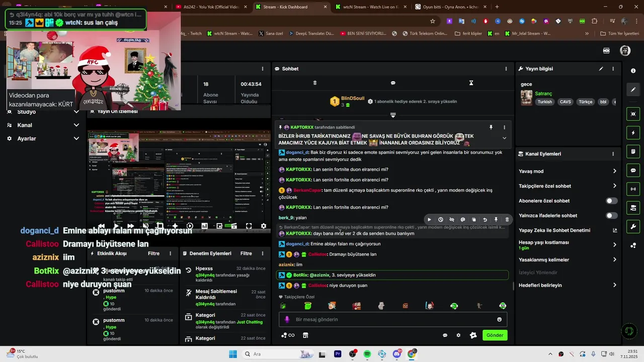Click the shop icon below message box

point(305,335)
